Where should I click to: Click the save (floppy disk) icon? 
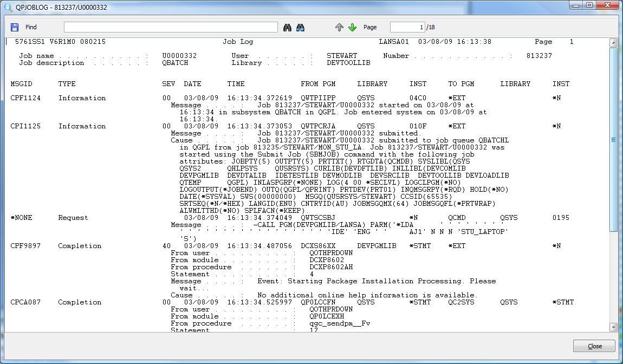15,27
